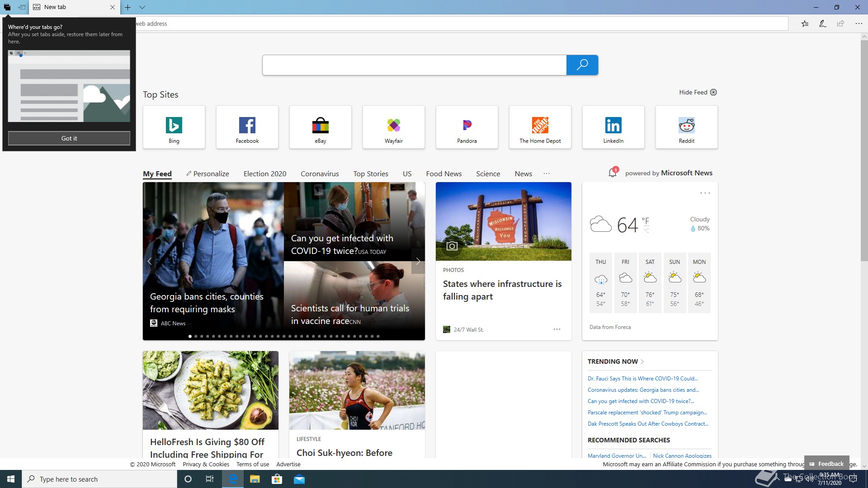Dismiss the tip with Got it button
This screenshot has width=868, height=488.
click(69, 138)
